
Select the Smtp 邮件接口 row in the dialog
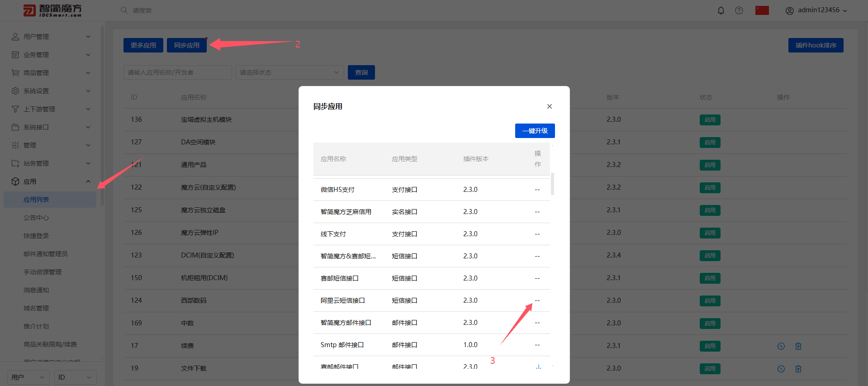[432, 345]
